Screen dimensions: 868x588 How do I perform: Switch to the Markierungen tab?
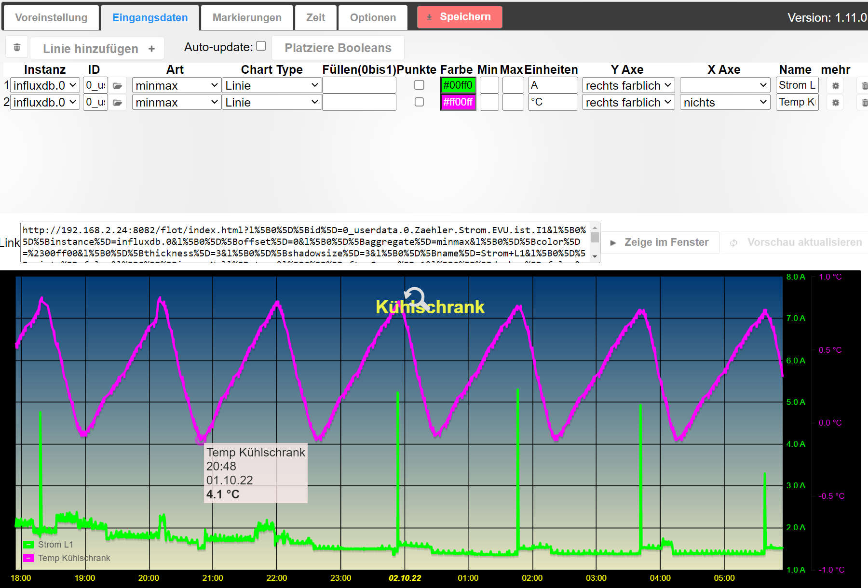coord(247,18)
